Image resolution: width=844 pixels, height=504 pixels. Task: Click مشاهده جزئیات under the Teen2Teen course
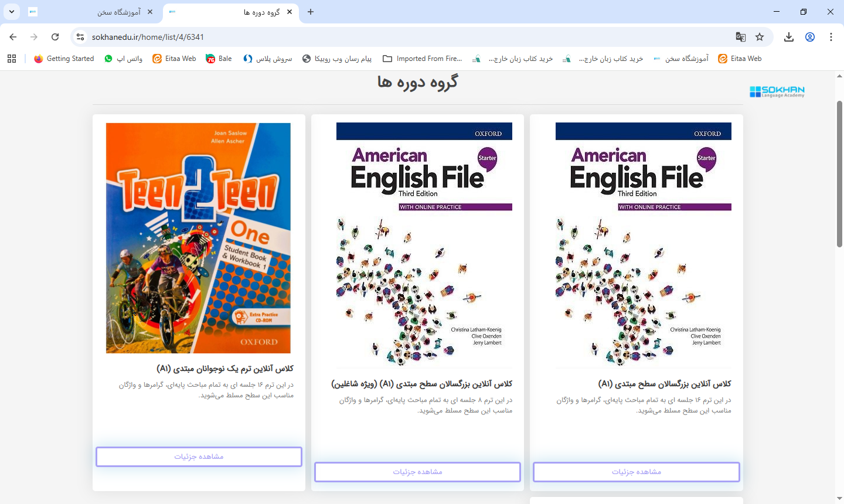coord(199,457)
